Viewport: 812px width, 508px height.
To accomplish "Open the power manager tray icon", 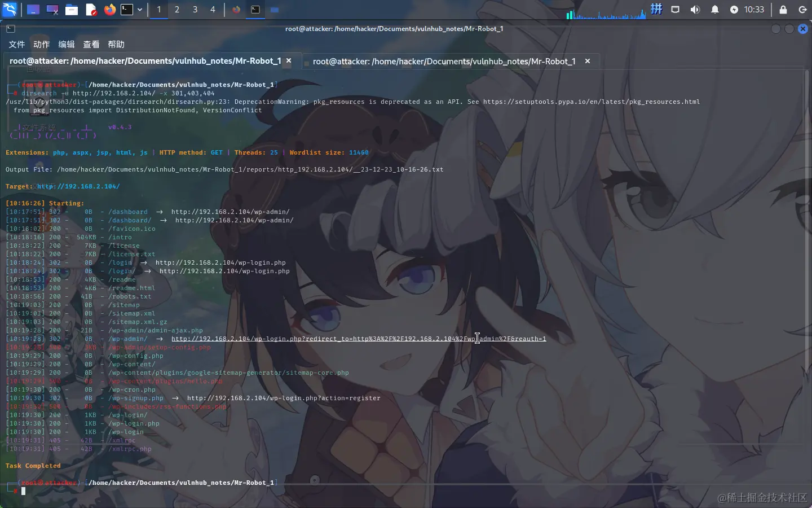I will (x=734, y=10).
